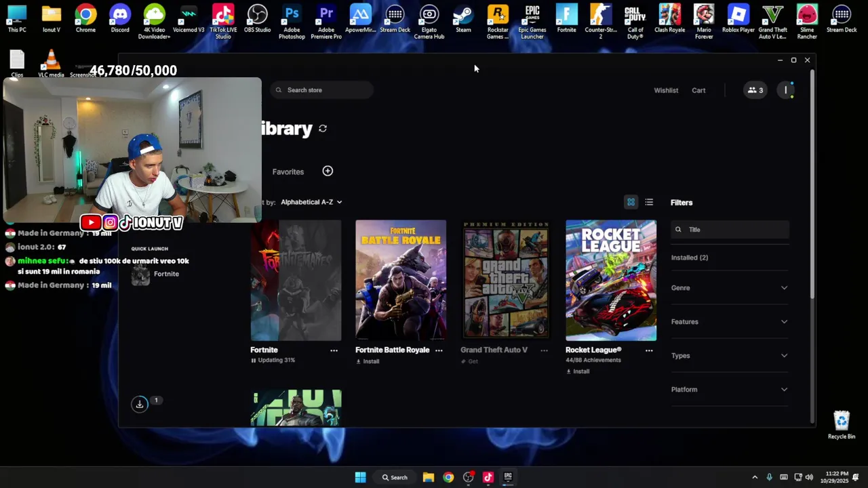
Task: Open the Rocket League cover thumbnail
Action: click(x=611, y=280)
